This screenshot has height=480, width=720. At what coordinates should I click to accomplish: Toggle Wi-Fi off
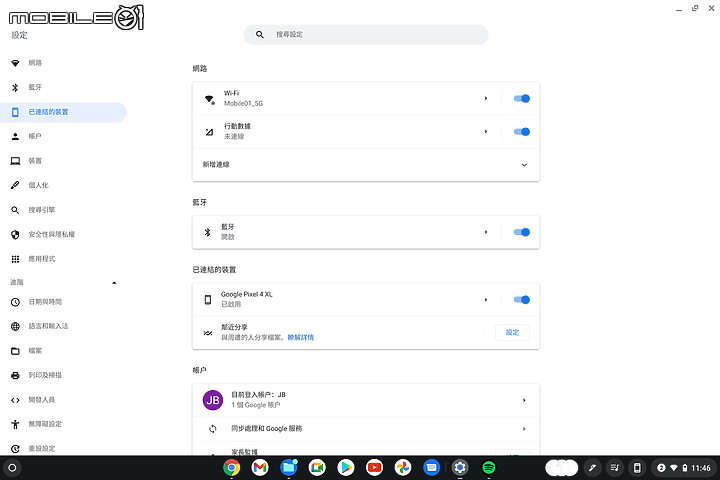522,98
